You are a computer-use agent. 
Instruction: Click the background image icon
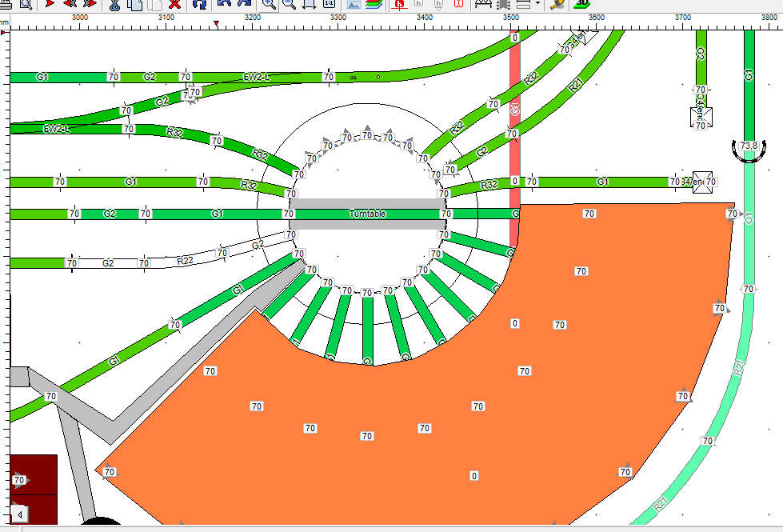353,4
